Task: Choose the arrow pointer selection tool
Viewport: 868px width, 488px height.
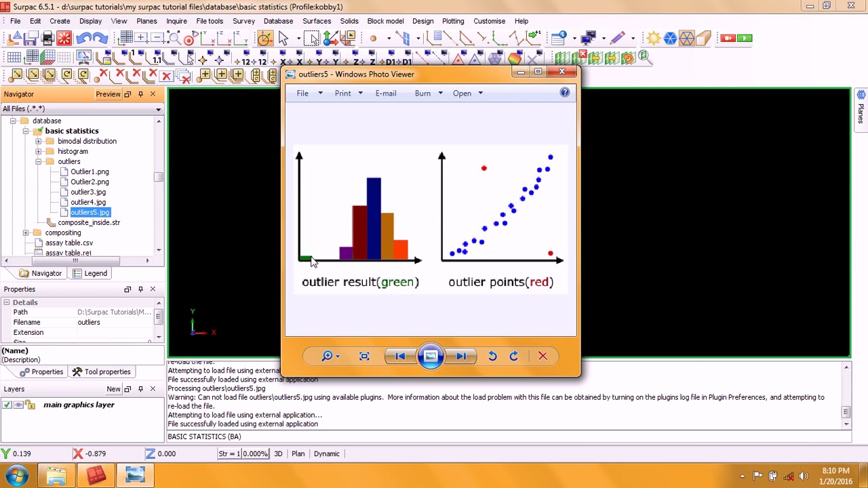Action: 283,39
